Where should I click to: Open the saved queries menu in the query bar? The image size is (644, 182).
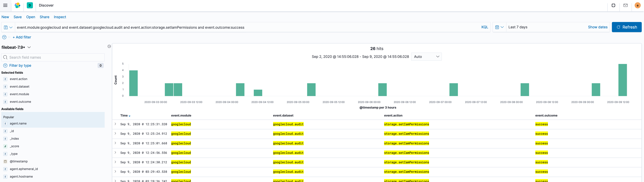[x=8, y=27]
